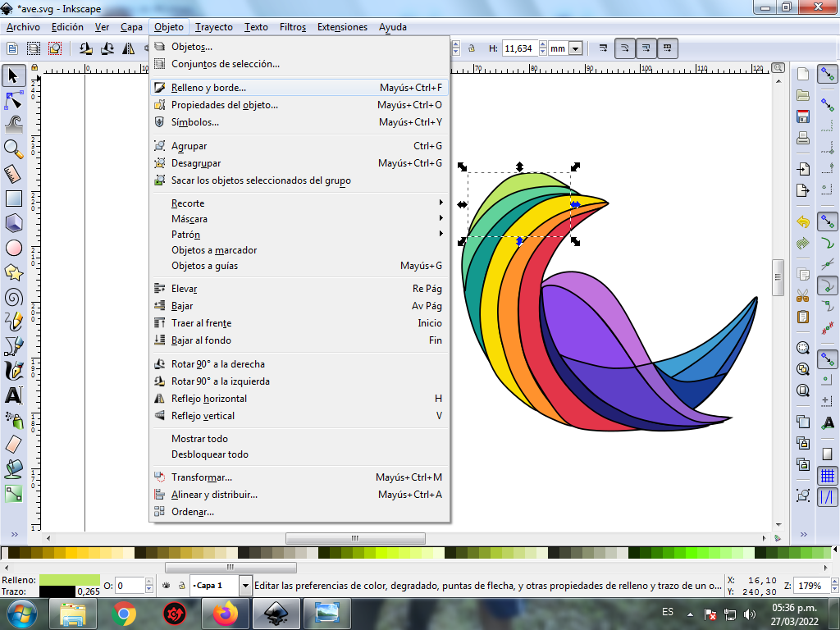
Task: Select the Star and polygon tool
Action: click(x=14, y=272)
